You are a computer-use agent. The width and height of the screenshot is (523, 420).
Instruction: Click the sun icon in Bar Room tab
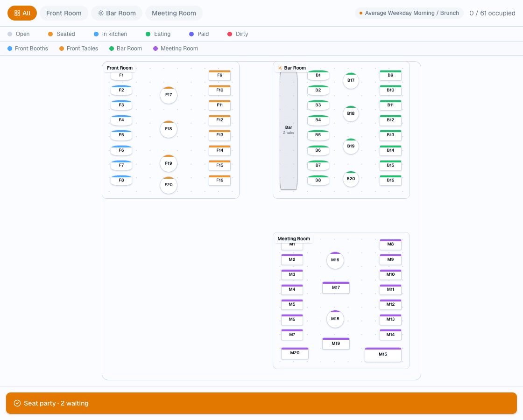click(x=101, y=14)
